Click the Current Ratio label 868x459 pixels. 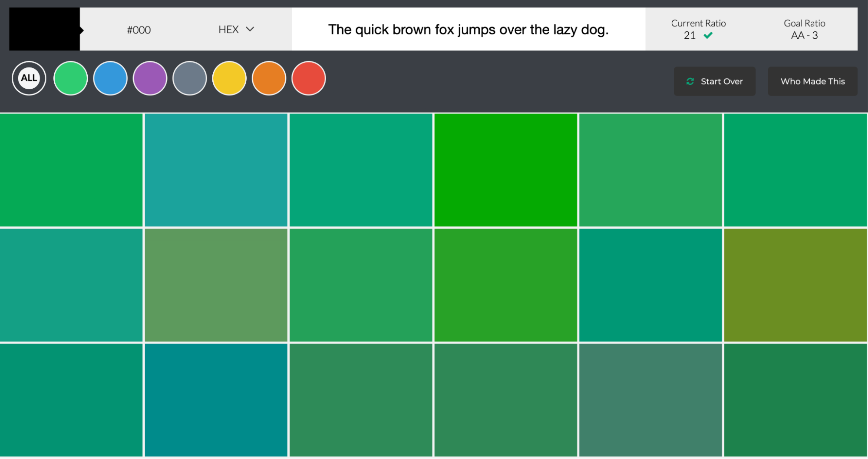697,23
